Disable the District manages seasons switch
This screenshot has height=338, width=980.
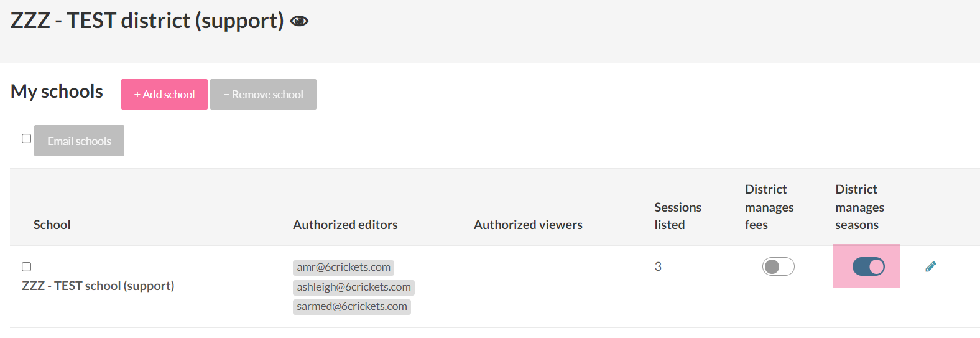[x=868, y=266]
